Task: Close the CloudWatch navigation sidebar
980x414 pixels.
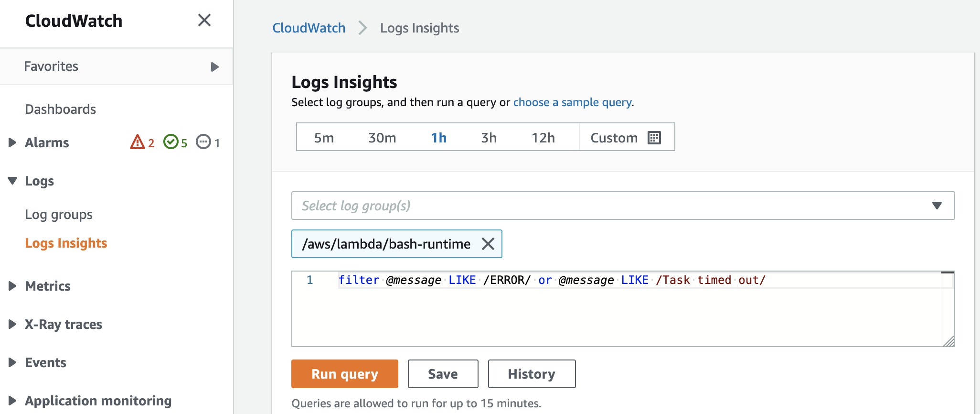Action: click(204, 20)
